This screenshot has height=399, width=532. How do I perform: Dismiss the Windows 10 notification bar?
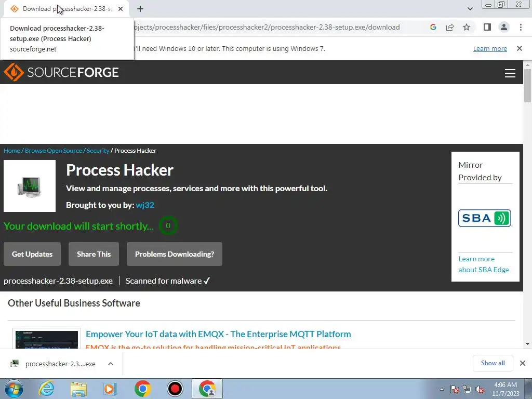pyautogui.click(x=520, y=48)
